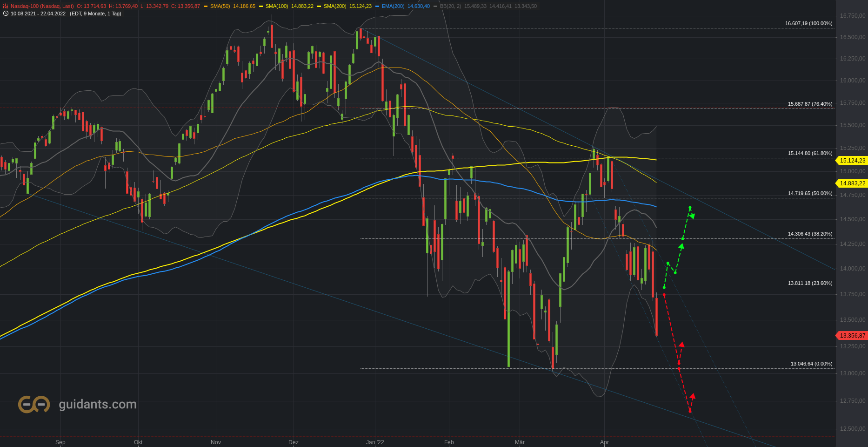
Task: Click the Jan '22 label on time axis
Action: pyautogui.click(x=375, y=442)
